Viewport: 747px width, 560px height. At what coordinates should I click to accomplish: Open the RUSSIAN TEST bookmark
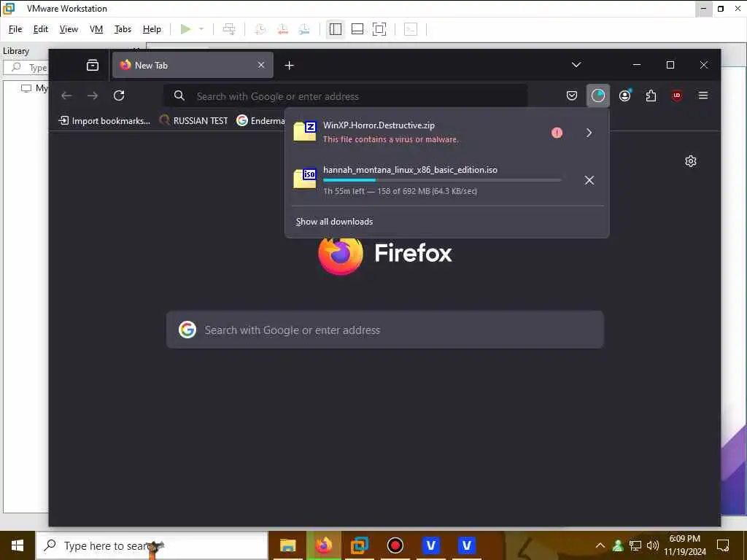pyautogui.click(x=193, y=121)
